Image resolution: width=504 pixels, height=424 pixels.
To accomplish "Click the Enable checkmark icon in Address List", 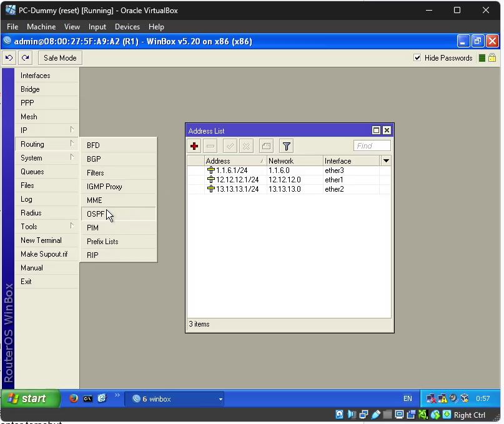I will point(230,146).
